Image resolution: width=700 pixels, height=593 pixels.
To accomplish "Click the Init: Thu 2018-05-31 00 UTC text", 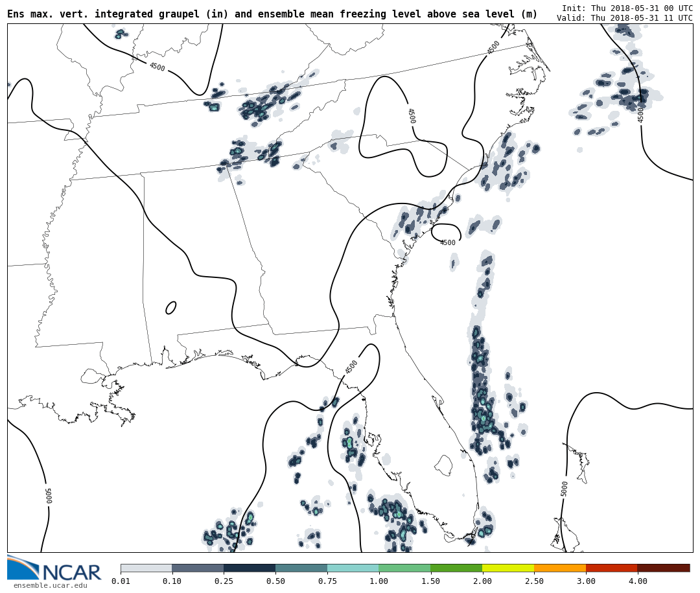I will coord(627,8).
